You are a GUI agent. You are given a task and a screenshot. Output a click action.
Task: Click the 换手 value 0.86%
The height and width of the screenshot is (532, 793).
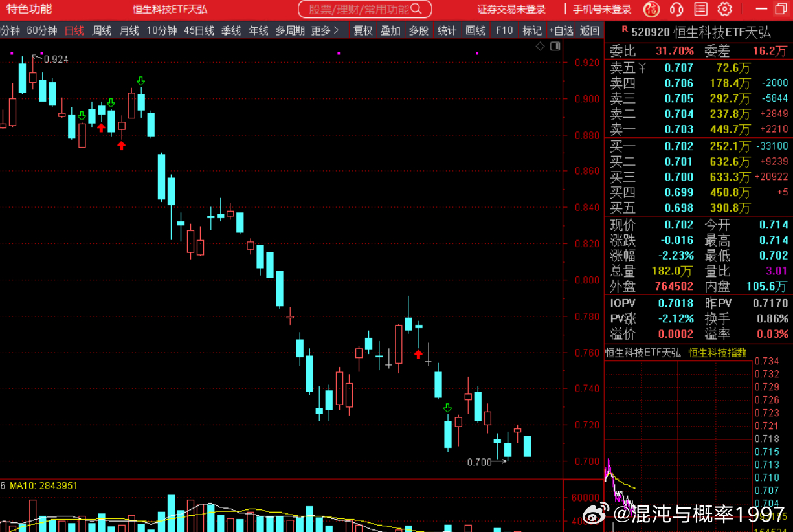[772, 318]
